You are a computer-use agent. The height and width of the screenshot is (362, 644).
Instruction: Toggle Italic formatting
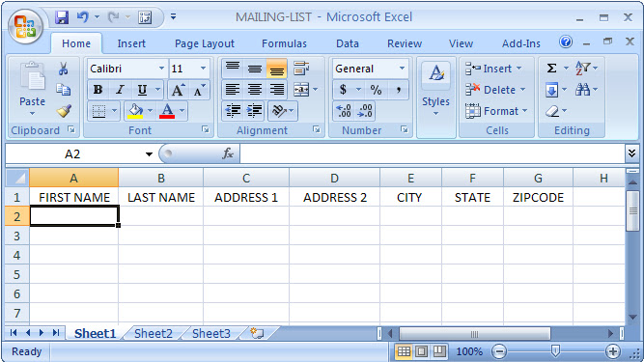[x=120, y=90]
